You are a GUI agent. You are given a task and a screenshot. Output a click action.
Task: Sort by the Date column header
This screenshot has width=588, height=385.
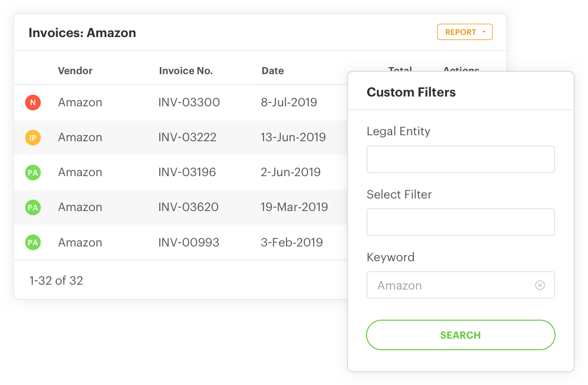click(x=272, y=70)
